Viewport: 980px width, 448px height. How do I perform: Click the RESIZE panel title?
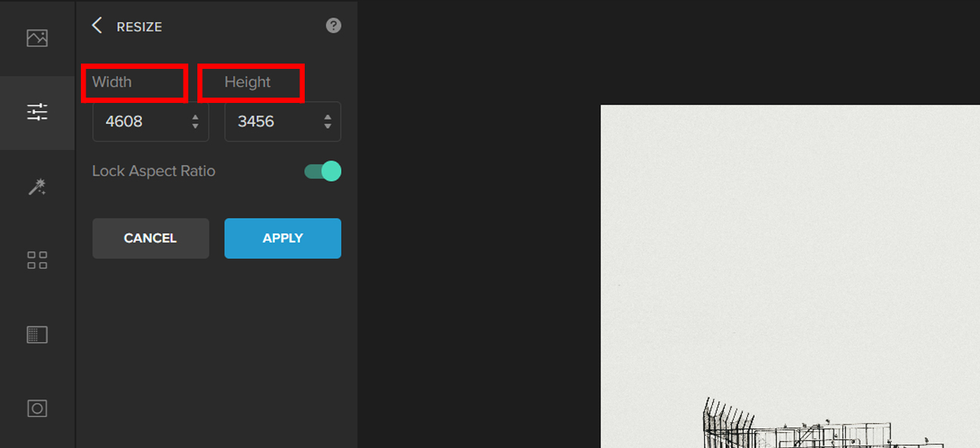point(139,26)
